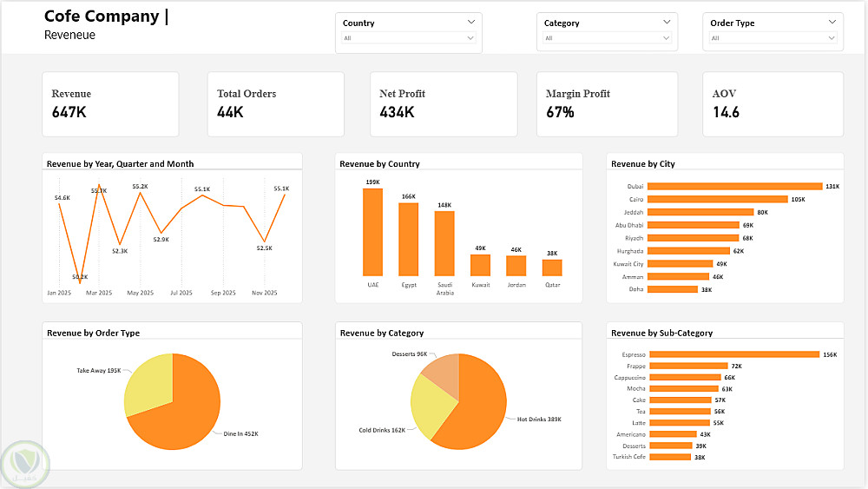
Task: Open the Country 'All' dropdown list
Action: click(409, 38)
